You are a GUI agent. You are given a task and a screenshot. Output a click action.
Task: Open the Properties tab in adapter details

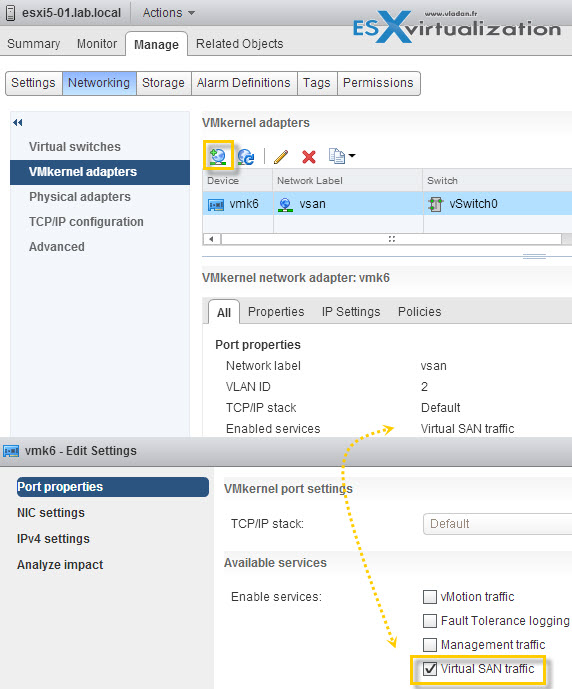click(x=276, y=312)
